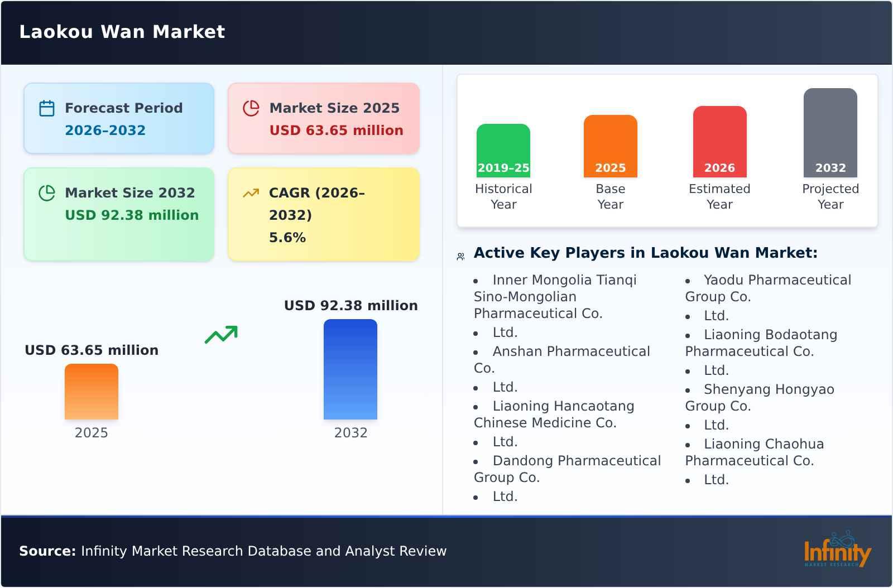Click the orange 2025 market size bar

click(92, 392)
